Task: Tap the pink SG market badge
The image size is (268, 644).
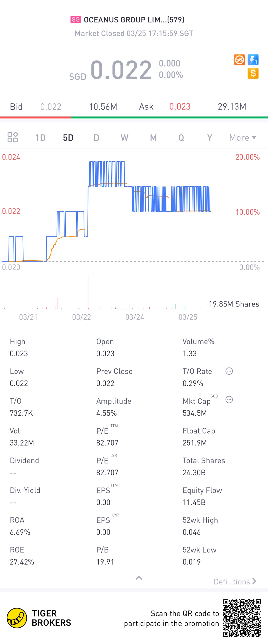Action: pyautogui.click(x=76, y=20)
